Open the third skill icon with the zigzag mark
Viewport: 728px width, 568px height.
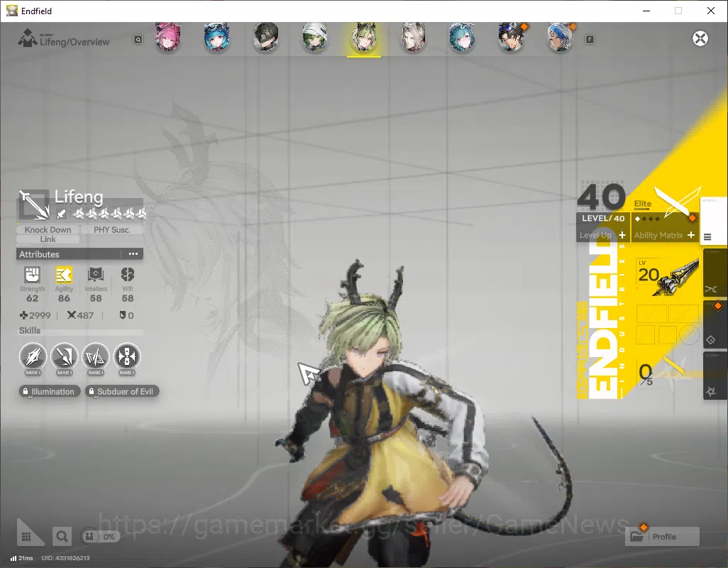96,356
